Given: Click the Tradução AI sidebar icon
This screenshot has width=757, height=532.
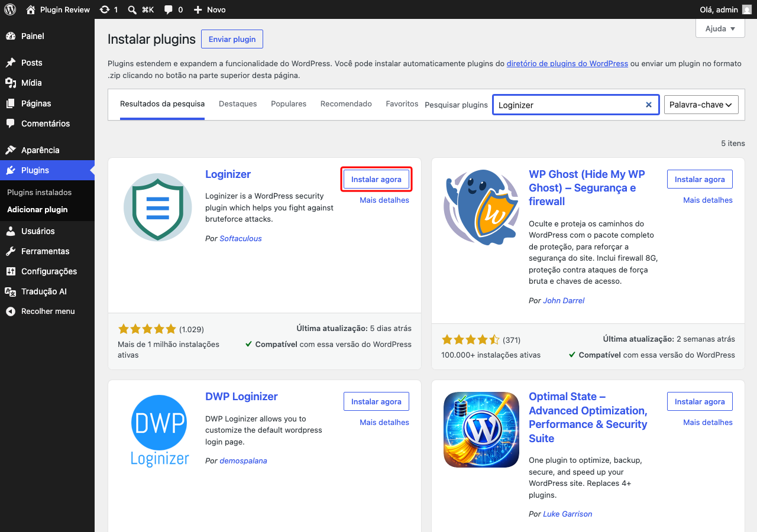Looking at the screenshot, I should [x=11, y=291].
